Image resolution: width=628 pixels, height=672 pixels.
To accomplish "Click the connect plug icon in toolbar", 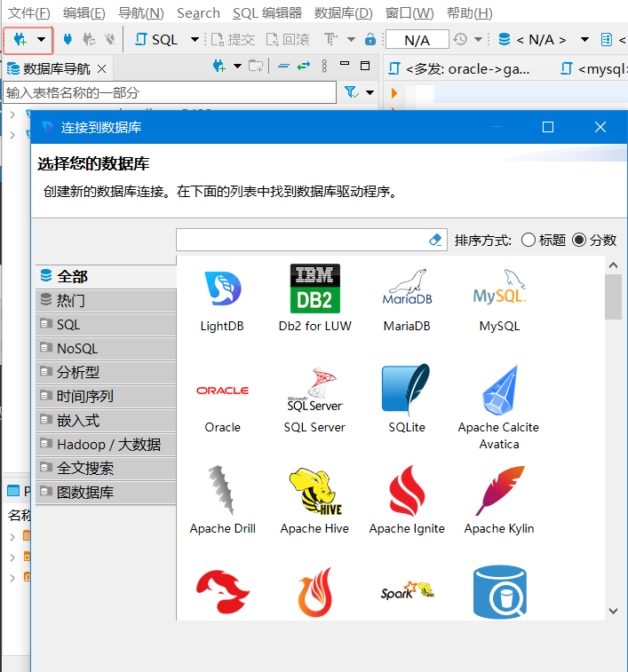I will pos(68,39).
